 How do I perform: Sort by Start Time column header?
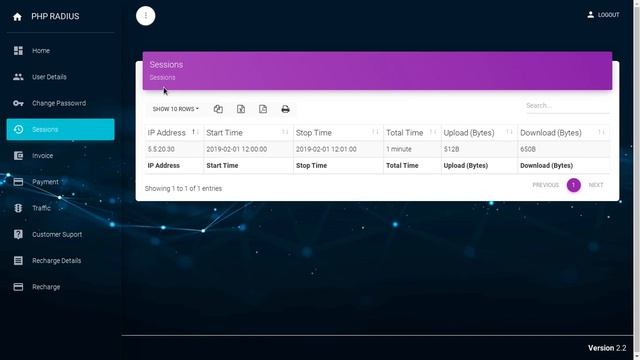[x=248, y=133]
